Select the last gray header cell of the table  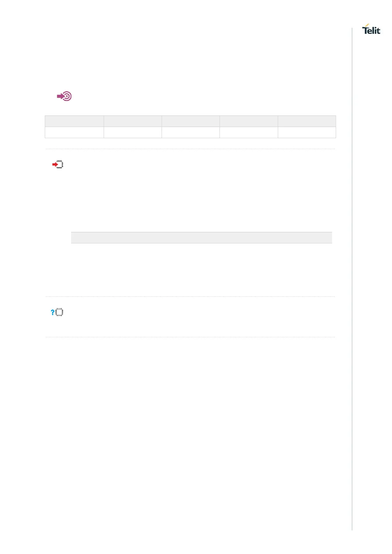(x=307, y=121)
